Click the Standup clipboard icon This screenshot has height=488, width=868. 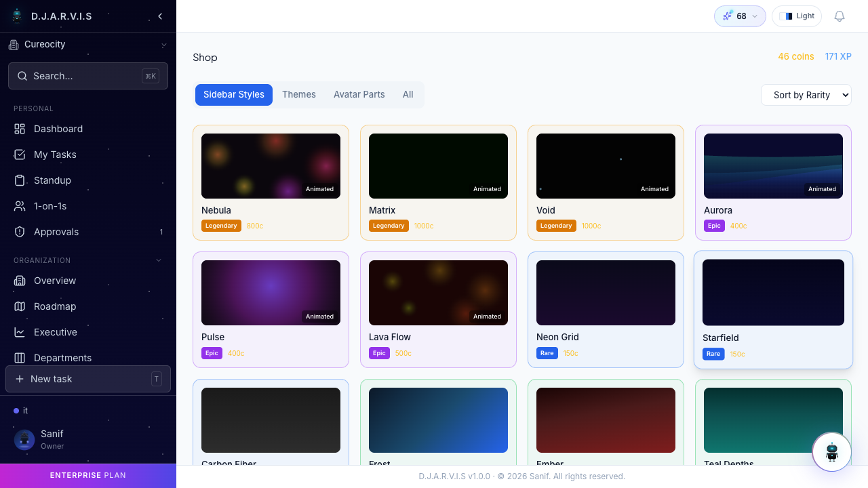pos(20,180)
